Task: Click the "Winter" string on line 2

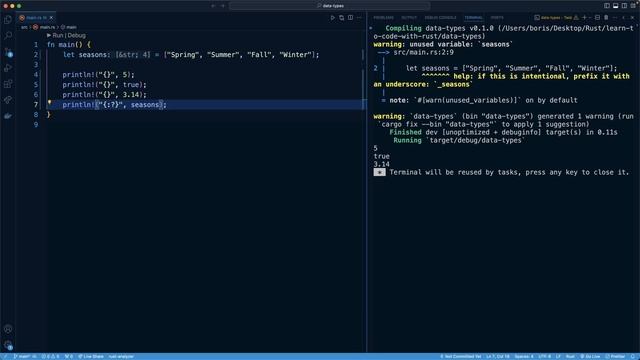Action: pyautogui.click(x=296, y=55)
